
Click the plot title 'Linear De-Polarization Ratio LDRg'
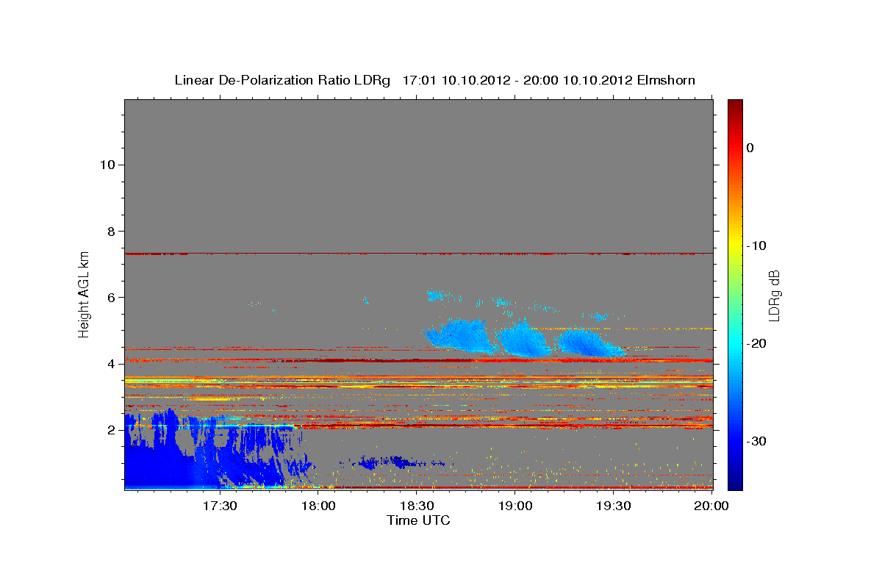(282, 80)
